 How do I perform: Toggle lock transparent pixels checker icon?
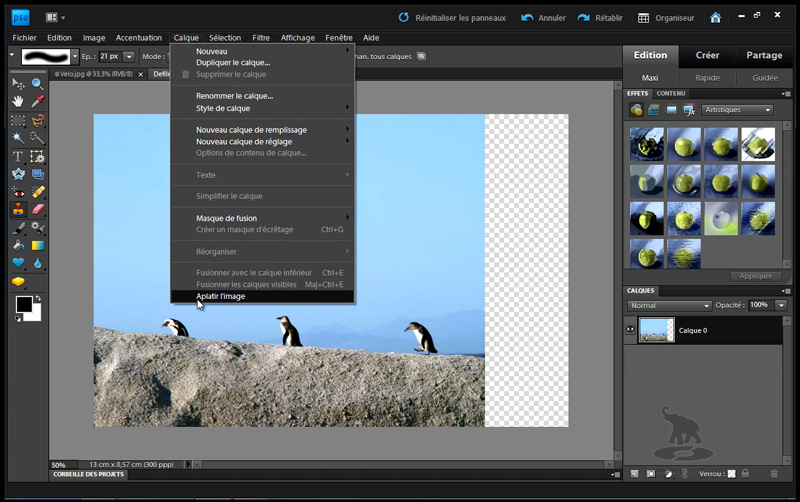[732, 474]
